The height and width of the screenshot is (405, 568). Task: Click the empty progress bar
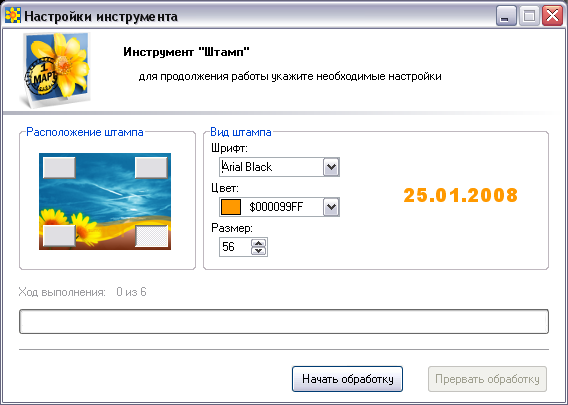[284, 321]
